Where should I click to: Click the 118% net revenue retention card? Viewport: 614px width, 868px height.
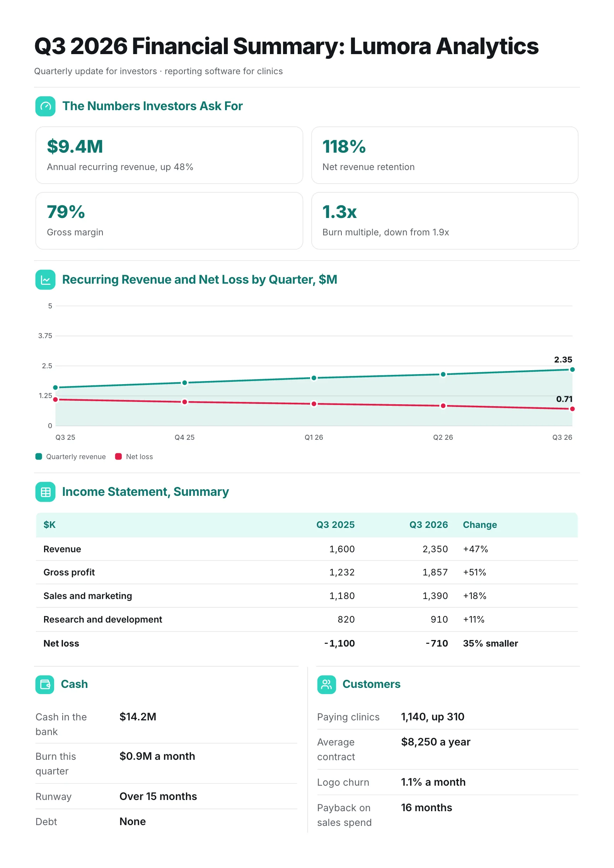click(x=445, y=155)
